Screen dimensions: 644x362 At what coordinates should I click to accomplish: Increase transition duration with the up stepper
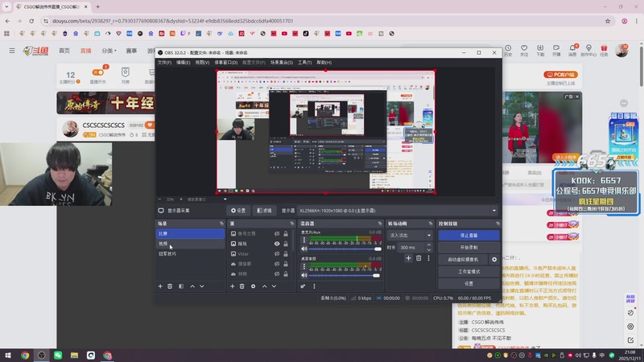(x=429, y=245)
